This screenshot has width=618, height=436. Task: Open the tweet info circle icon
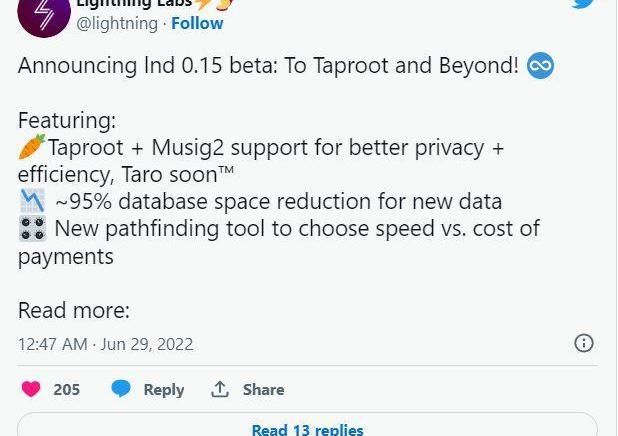584,343
